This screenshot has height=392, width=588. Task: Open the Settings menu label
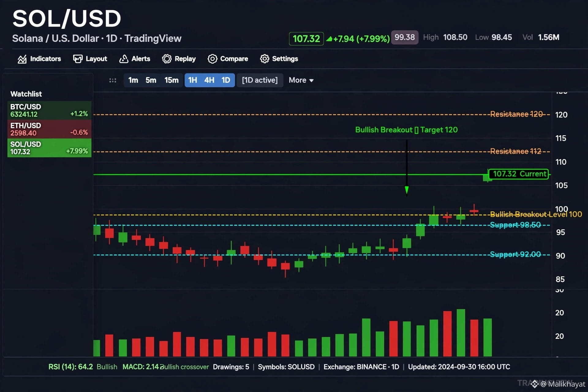tap(285, 59)
